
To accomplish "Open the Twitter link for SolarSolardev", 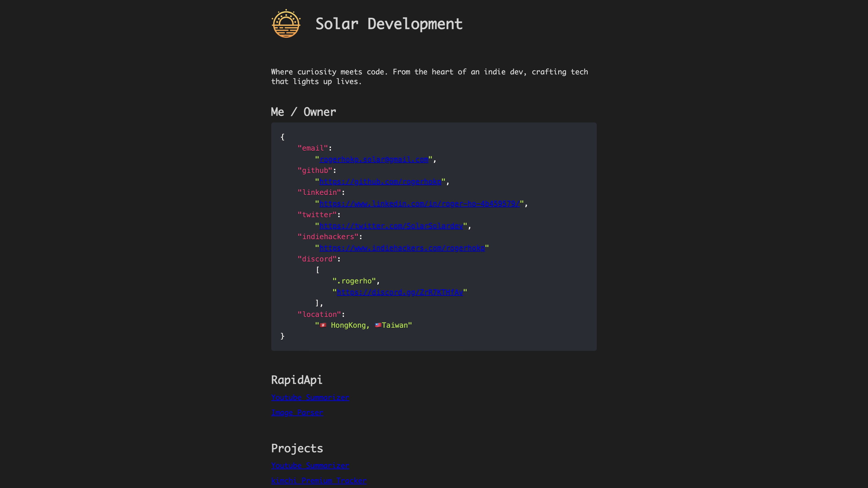I will pyautogui.click(x=391, y=226).
